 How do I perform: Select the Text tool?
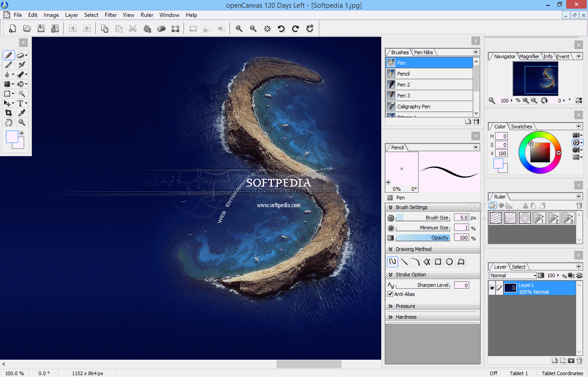21,103
